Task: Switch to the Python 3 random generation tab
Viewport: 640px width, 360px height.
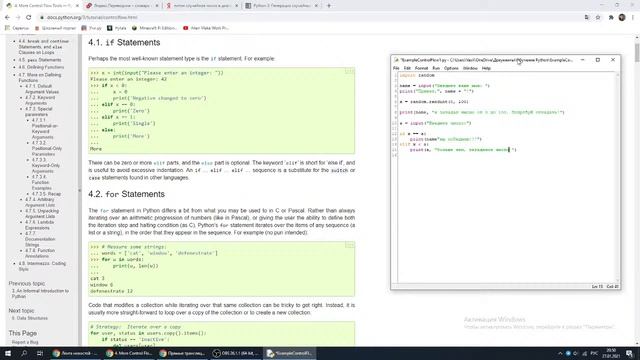Action: coord(281,6)
